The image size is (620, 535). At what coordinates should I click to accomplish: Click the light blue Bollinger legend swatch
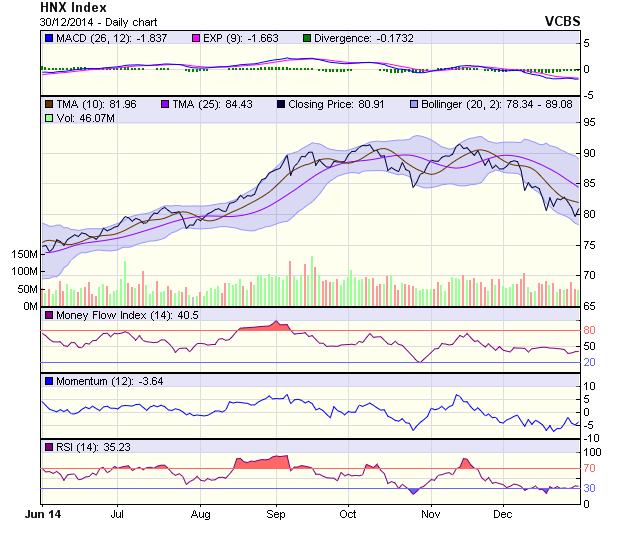[x=415, y=103]
